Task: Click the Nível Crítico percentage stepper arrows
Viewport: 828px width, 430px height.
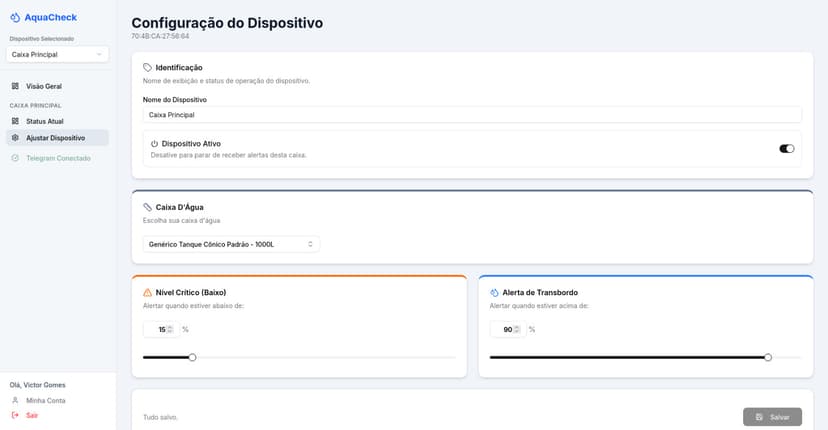Action: pyautogui.click(x=170, y=329)
